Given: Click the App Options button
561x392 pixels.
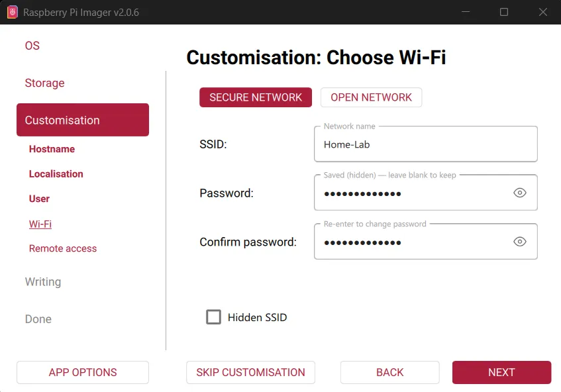Looking at the screenshot, I should coord(83,372).
